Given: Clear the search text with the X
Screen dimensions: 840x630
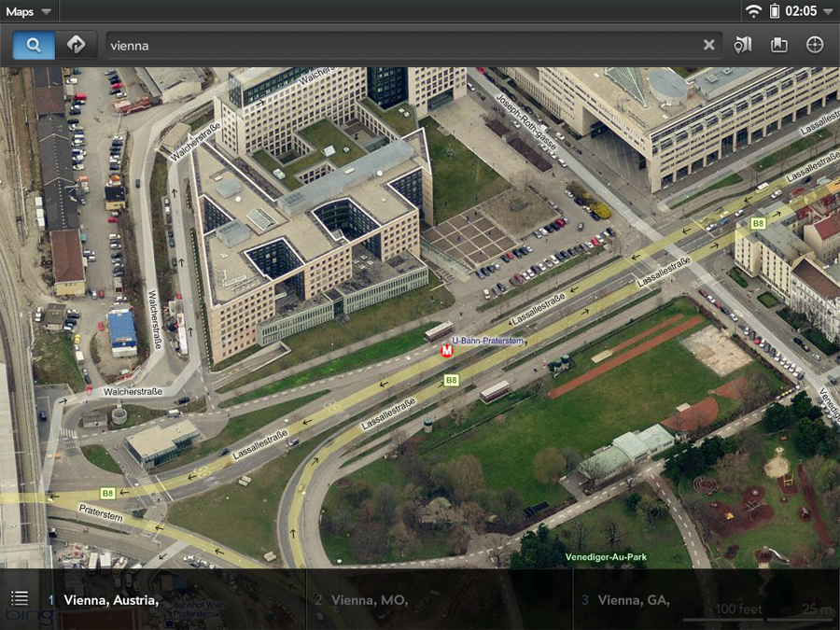Looking at the screenshot, I should [x=708, y=46].
